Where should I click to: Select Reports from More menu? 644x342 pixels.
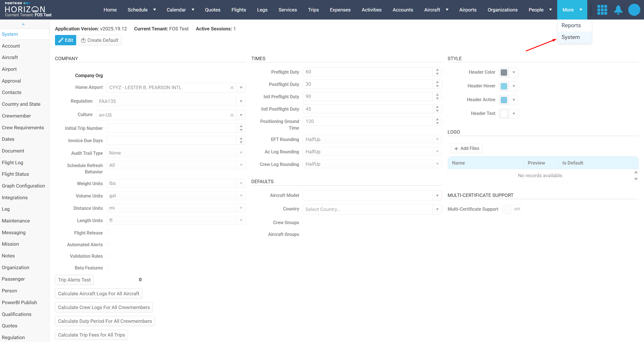[x=571, y=25]
